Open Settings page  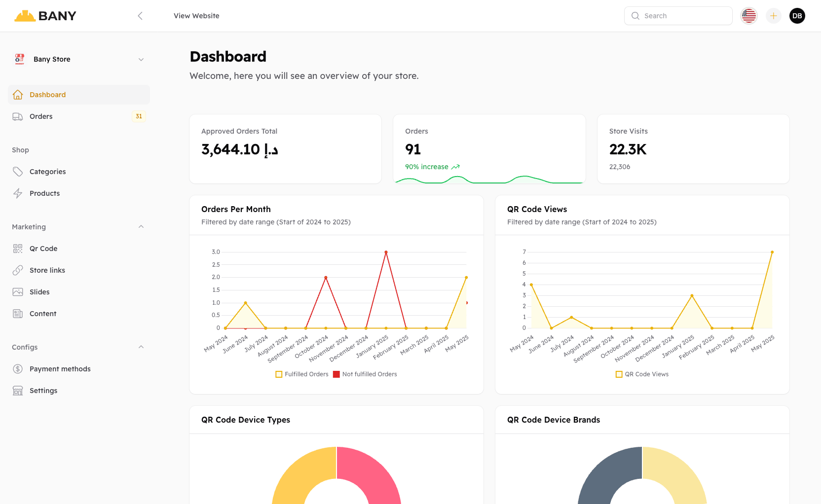coord(79,391)
